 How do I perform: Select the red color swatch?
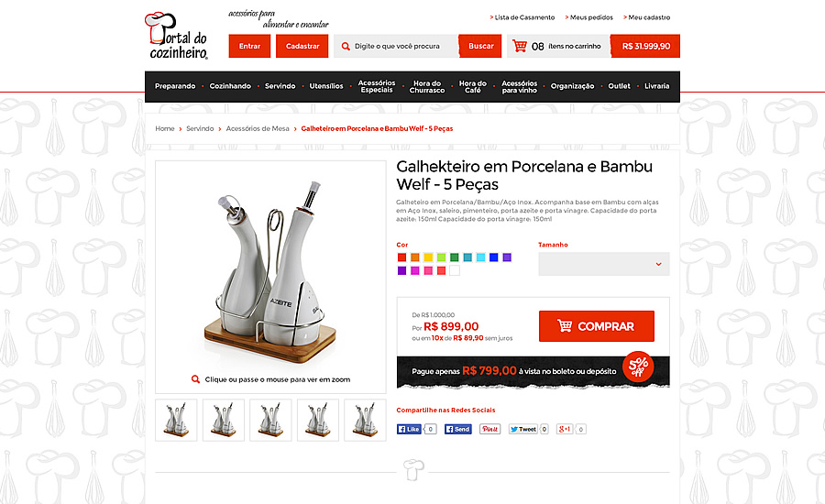[x=402, y=257]
